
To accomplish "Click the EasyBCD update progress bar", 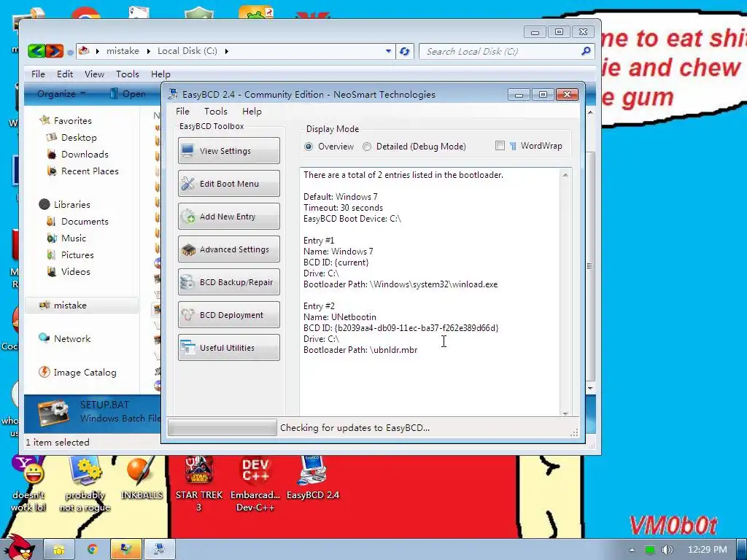I will (x=222, y=427).
